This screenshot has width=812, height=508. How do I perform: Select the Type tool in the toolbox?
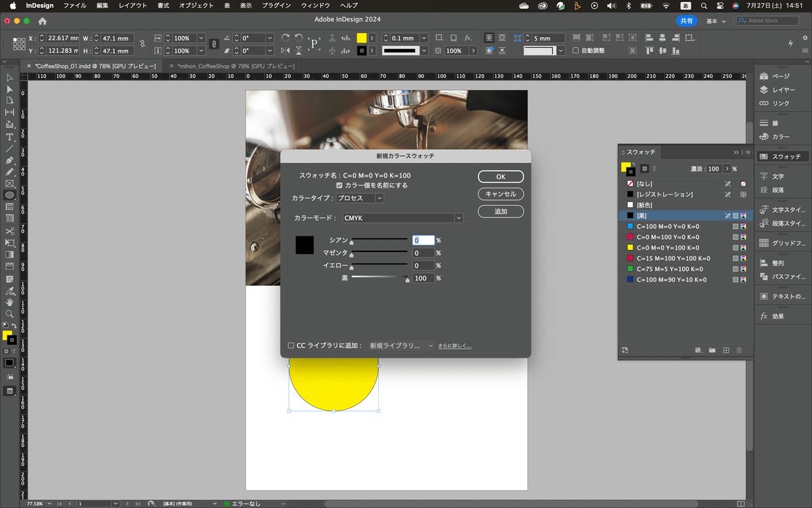tap(9, 136)
